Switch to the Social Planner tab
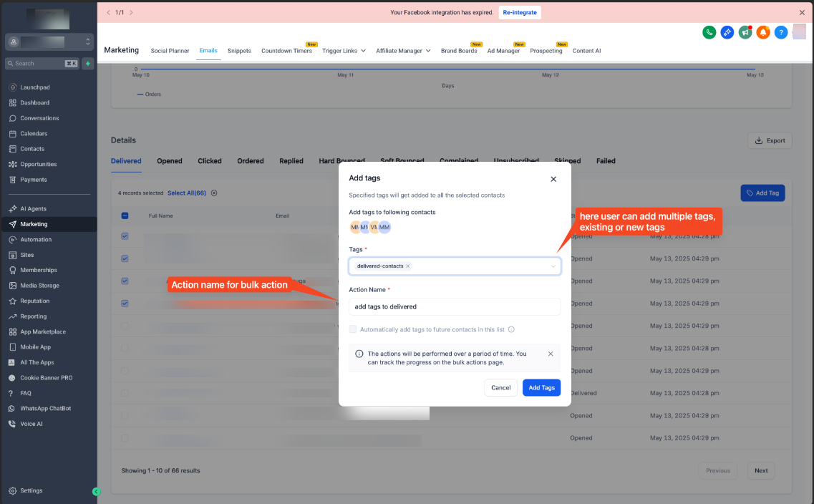Viewport: 814px width, 504px height. point(170,51)
